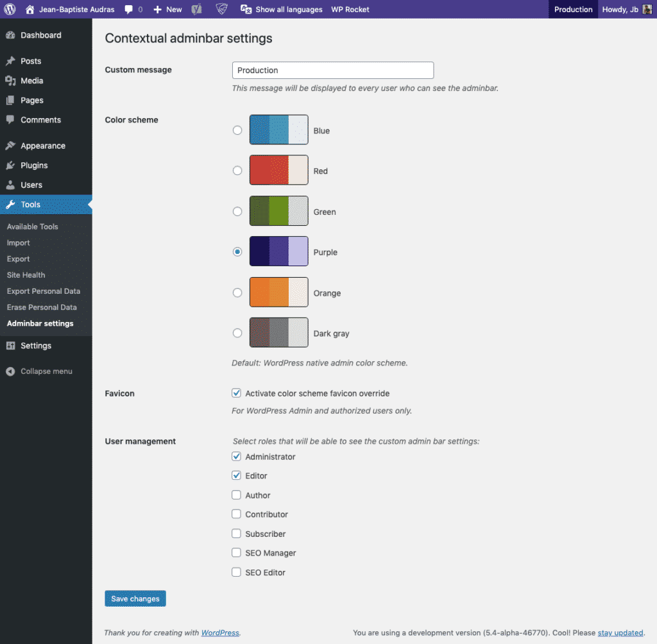
Task: Click the WordPress logo in the admin bar
Action: (10, 9)
